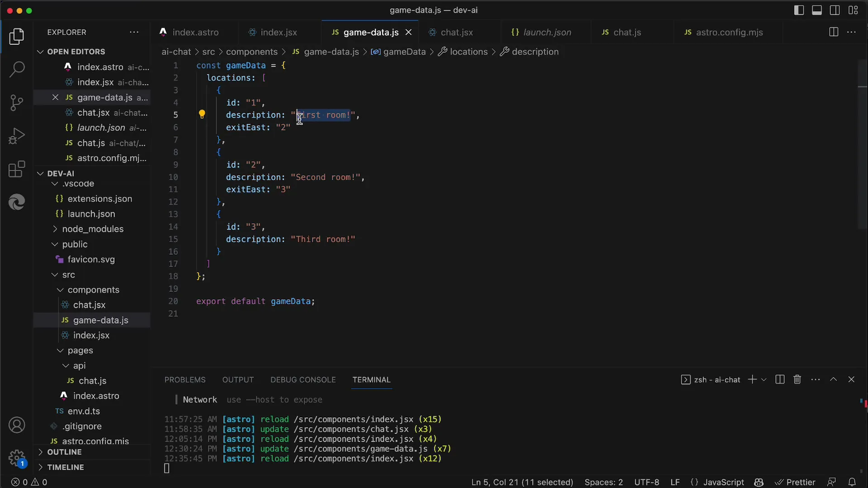Open Run and Debug view

[17, 136]
